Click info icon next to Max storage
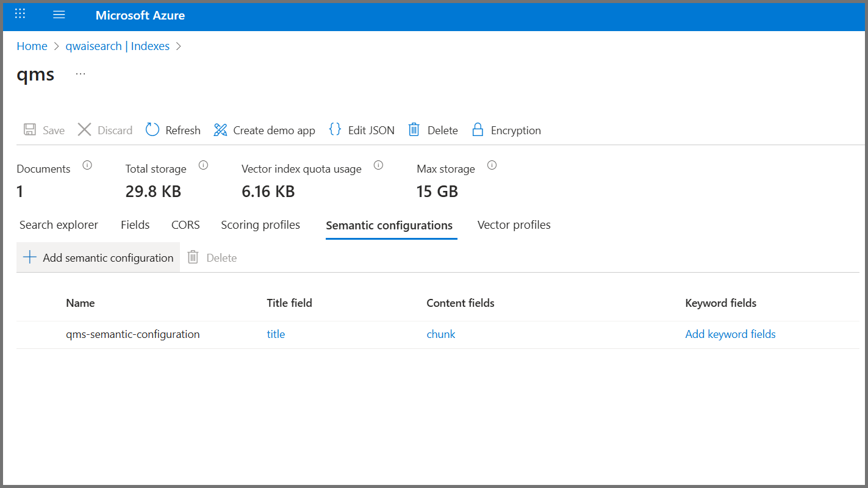 [492, 165]
